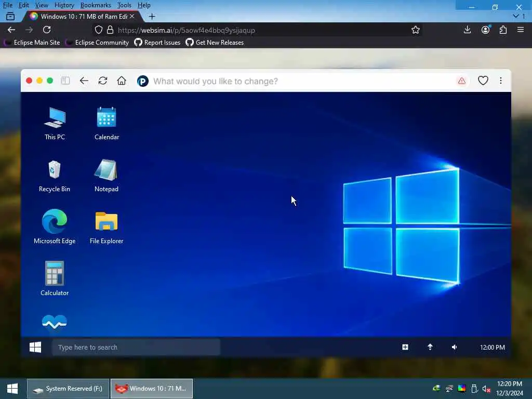Switch to System Reserved (F:) taskbar window

(x=68, y=389)
